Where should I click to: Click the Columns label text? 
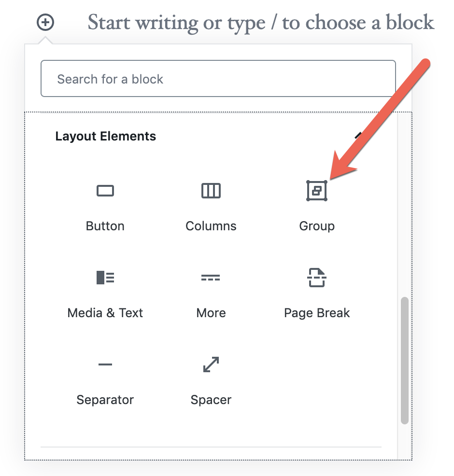click(x=211, y=226)
